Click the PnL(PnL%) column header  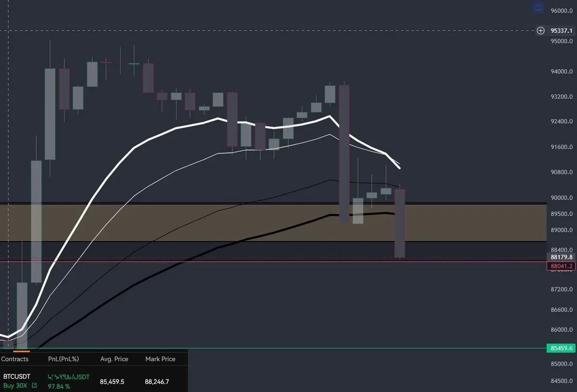click(63, 359)
